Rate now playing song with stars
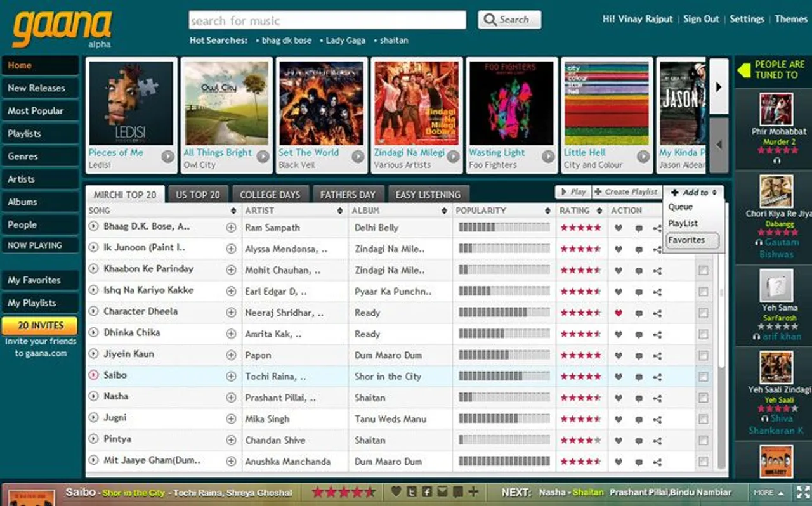Screen dimensions: 812x506 click(343, 492)
